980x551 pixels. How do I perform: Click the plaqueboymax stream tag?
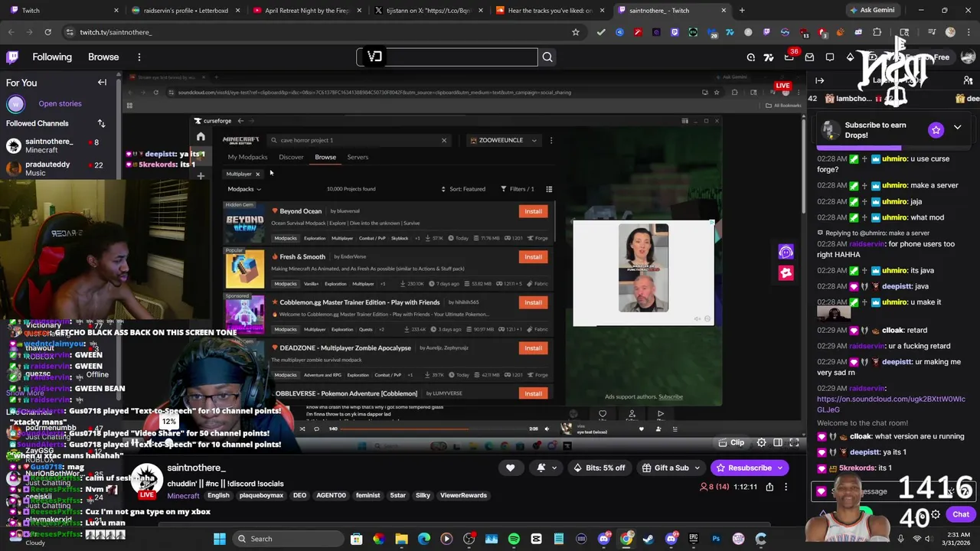[x=261, y=495]
